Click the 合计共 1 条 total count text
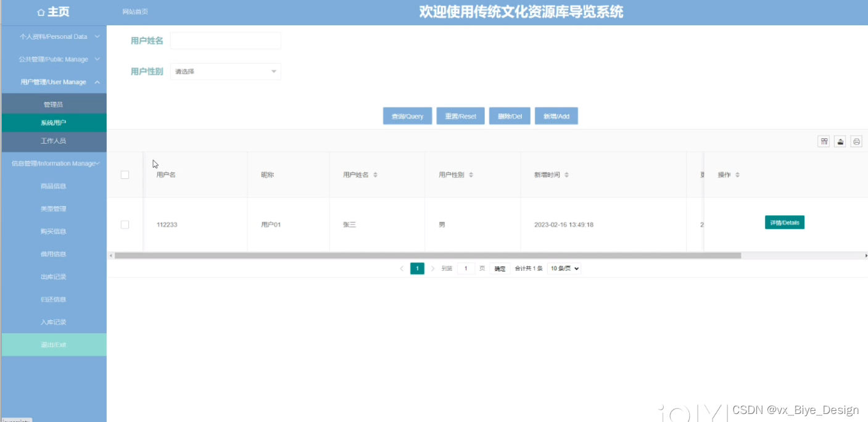Viewport: 868px width, 422px height. coord(529,268)
